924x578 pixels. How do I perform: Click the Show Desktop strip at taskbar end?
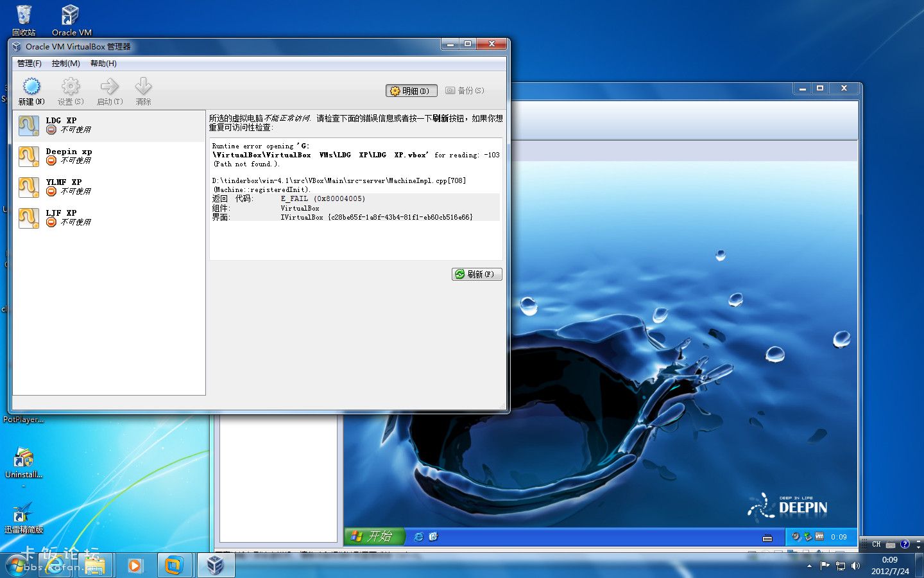920,565
